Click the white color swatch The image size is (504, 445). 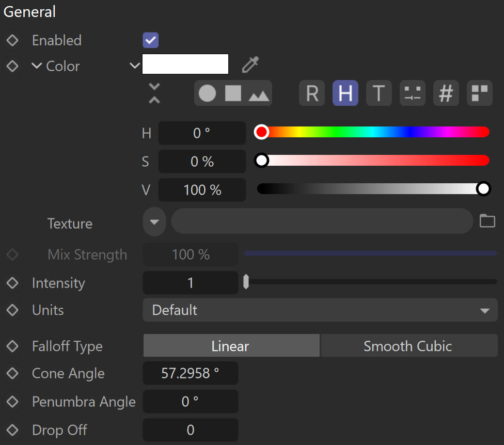click(185, 64)
